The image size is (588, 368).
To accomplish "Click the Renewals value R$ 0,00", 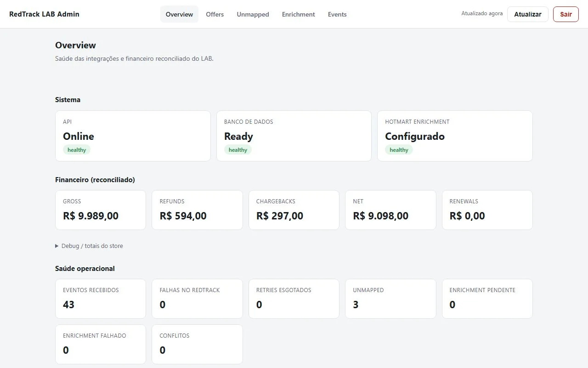I will coord(467,216).
